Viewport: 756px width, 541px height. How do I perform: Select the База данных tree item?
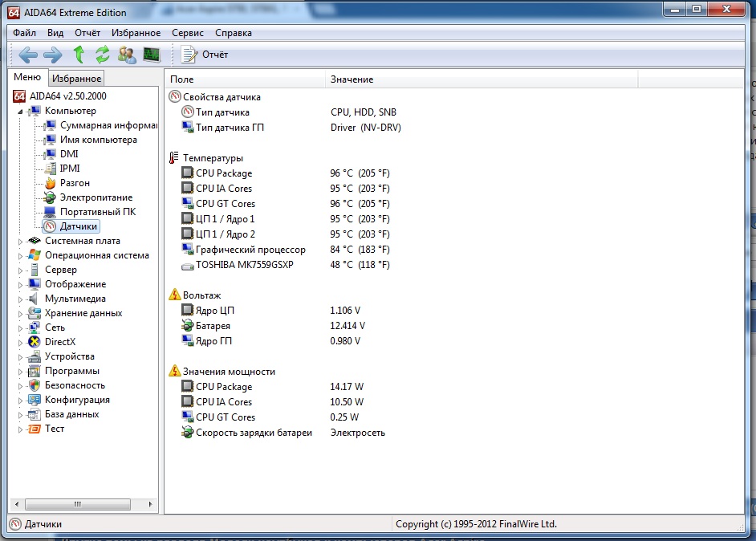[72, 414]
